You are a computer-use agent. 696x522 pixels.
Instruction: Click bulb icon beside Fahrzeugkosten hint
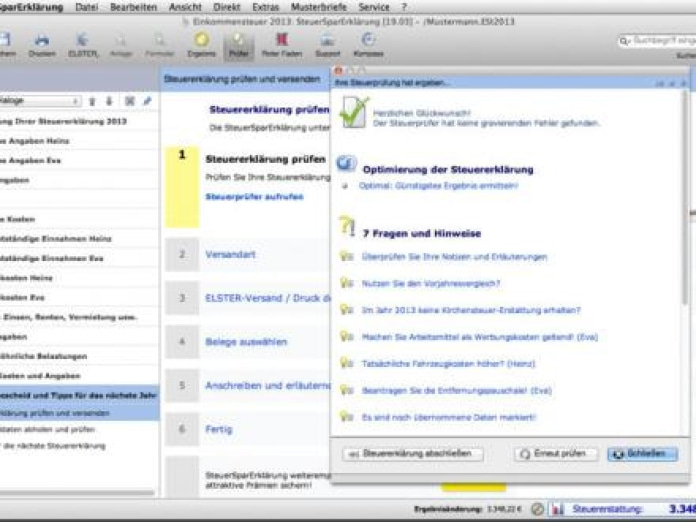(x=346, y=363)
